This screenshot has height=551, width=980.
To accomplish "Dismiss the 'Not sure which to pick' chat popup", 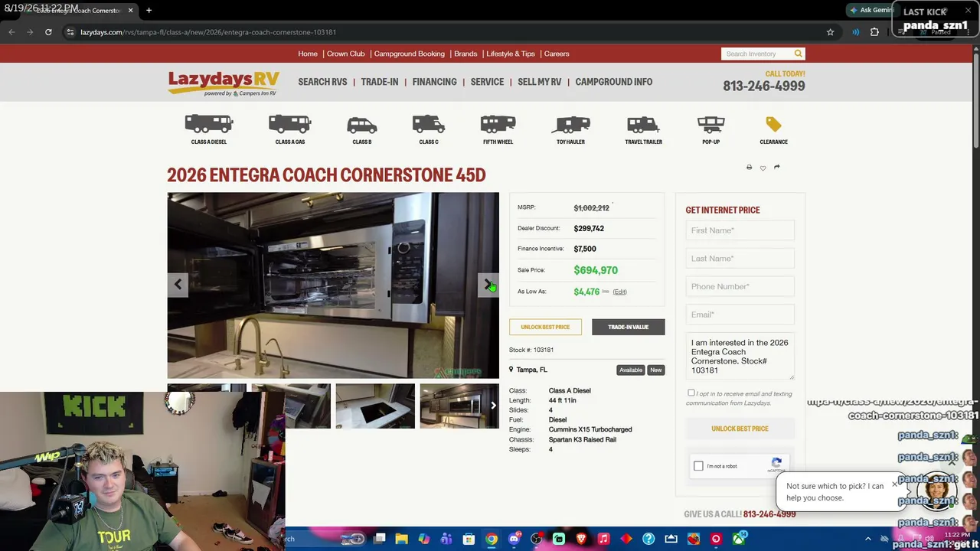I will pos(894,484).
